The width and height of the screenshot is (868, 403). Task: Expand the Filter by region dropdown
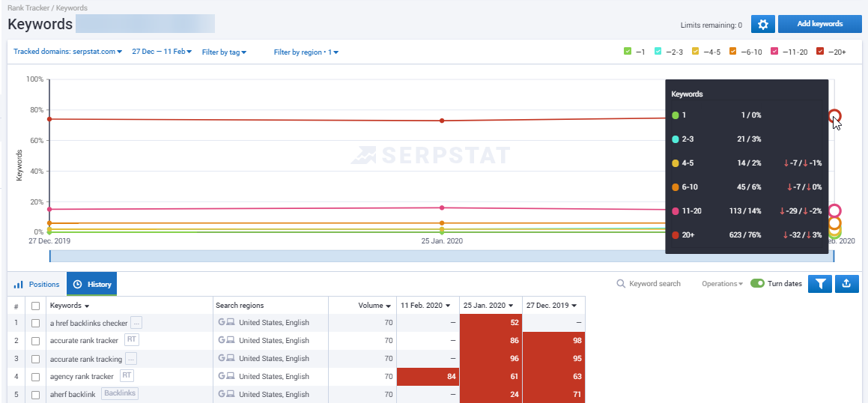coord(306,52)
